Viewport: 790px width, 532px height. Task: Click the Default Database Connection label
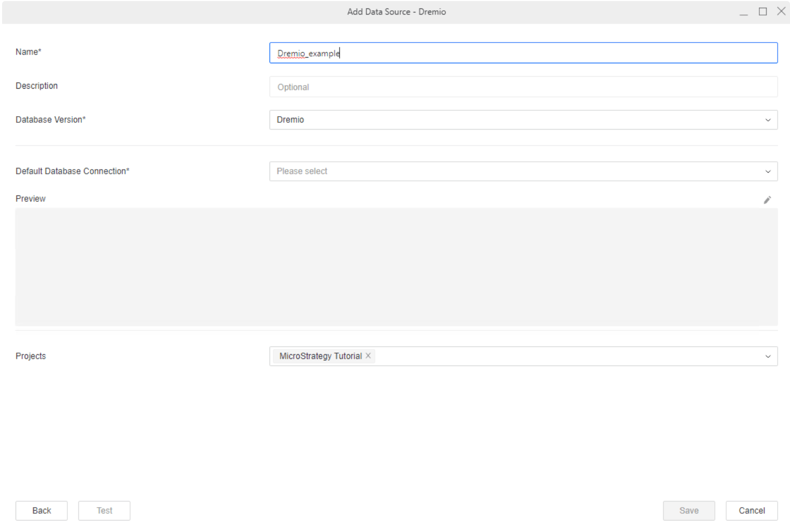73,171
